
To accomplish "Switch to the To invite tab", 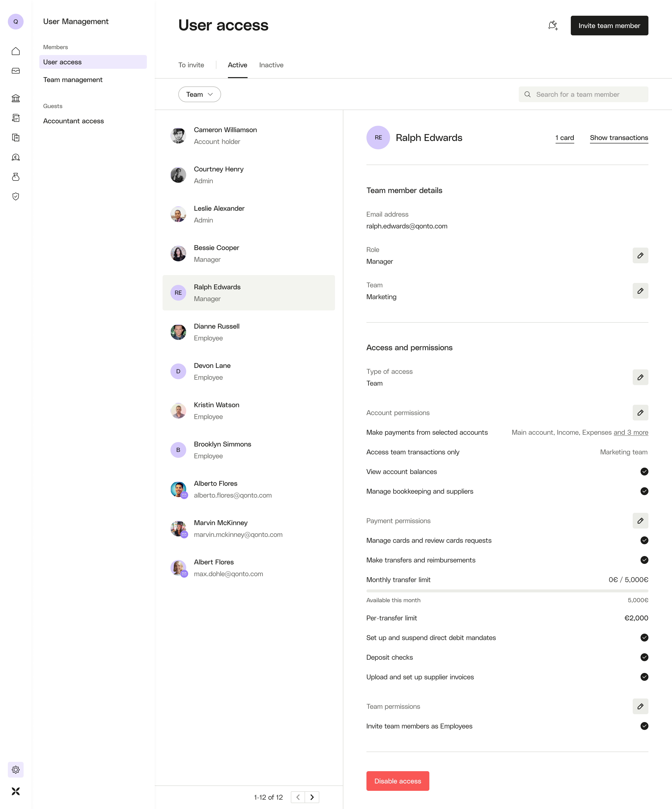I will (x=191, y=65).
